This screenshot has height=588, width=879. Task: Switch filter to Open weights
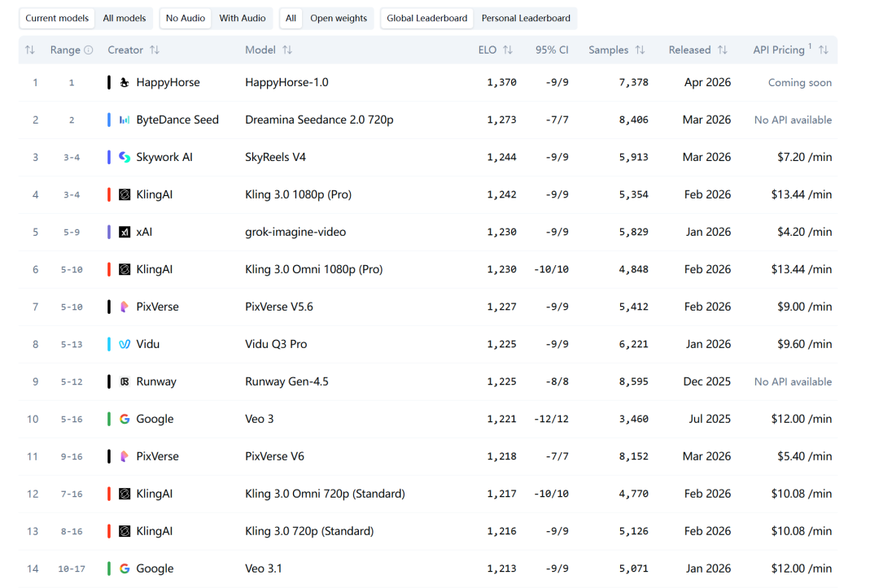[x=339, y=18]
